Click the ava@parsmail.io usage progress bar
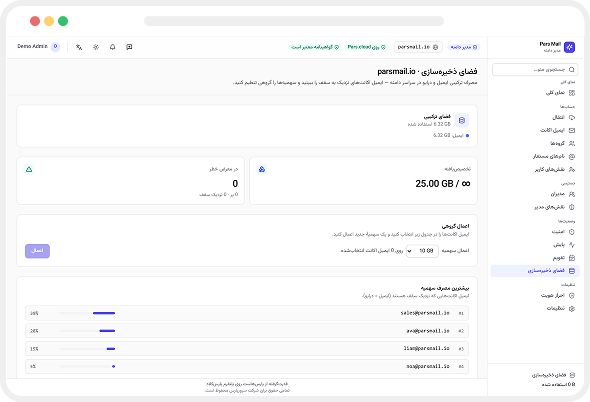This screenshot has height=402, width=590. [87, 331]
